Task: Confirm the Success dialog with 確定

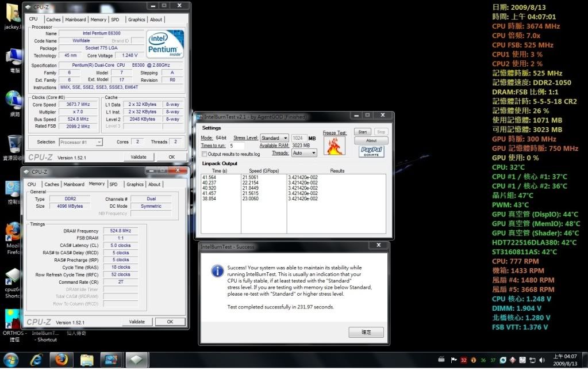Action: click(366, 332)
